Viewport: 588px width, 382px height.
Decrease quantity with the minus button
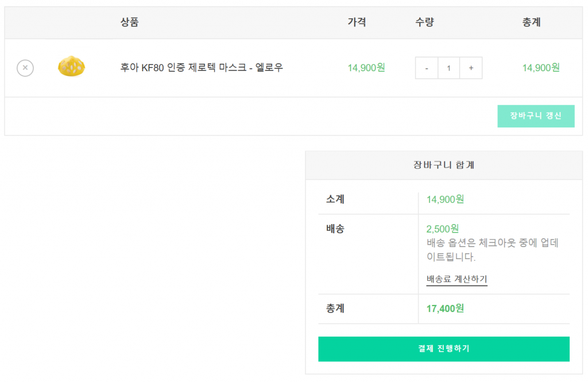pos(427,68)
